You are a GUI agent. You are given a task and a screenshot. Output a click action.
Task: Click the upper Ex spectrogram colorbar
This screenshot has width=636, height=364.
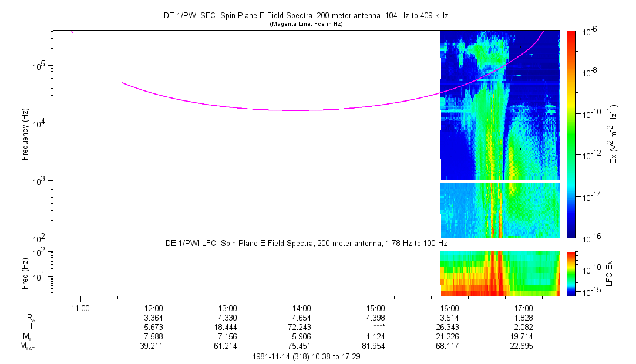click(x=571, y=134)
